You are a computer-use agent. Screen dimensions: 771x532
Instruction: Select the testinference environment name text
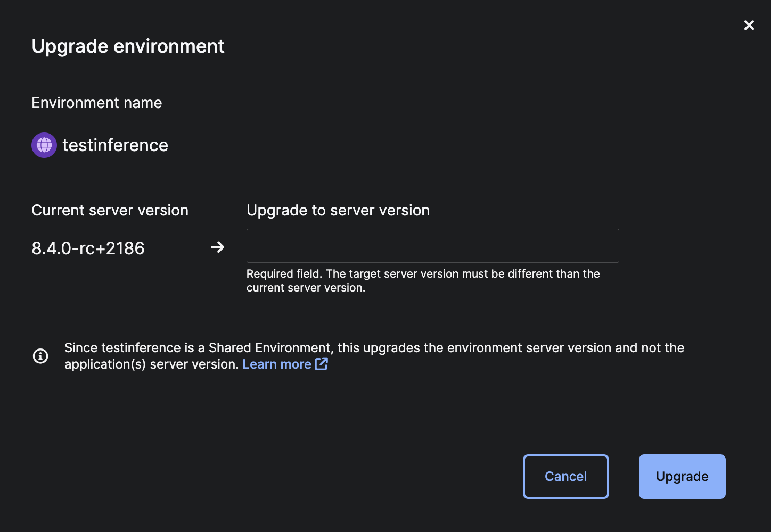coord(115,145)
